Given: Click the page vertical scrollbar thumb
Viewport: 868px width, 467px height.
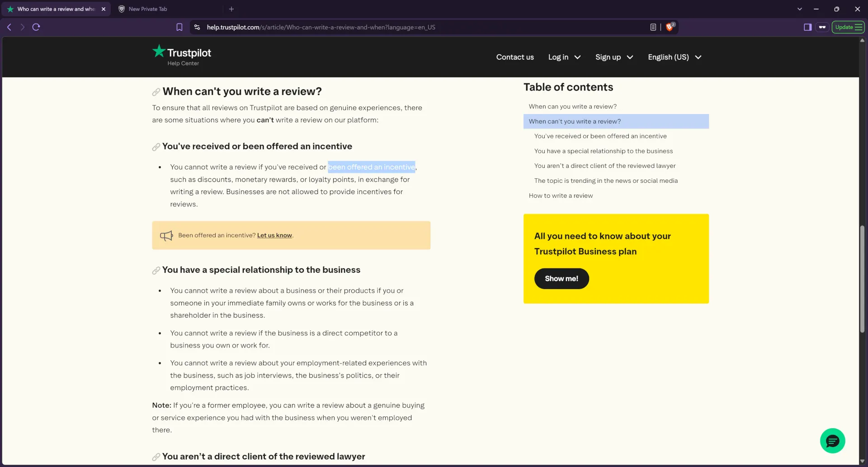Looking at the screenshot, I should [x=862, y=279].
